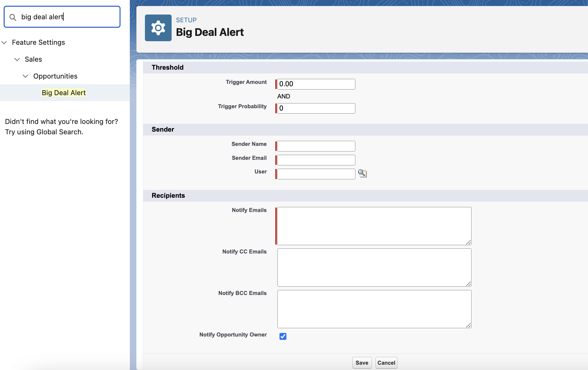Click the User input field
This screenshot has height=370, width=588.
point(316,174)
